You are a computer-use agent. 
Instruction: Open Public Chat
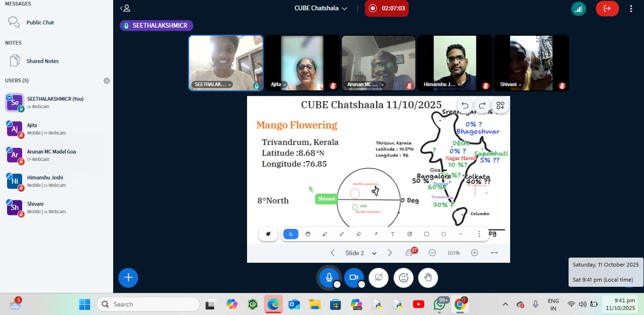[x=40, y=22]
